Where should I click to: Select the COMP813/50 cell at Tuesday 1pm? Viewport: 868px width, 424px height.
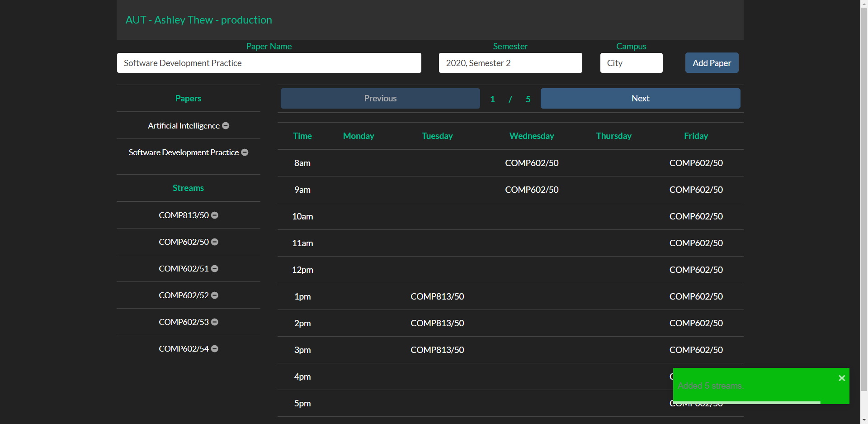pos(437,296)
